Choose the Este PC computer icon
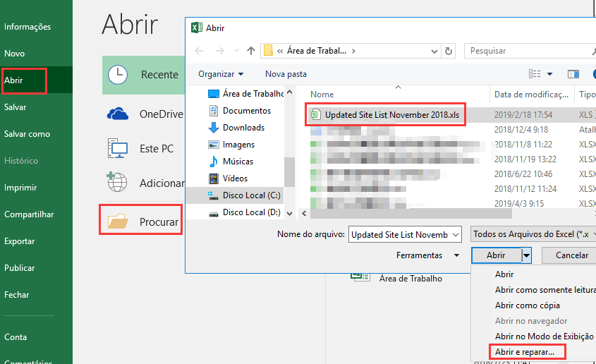This screenshot has width=596, height=364. [x=118, y=148]
